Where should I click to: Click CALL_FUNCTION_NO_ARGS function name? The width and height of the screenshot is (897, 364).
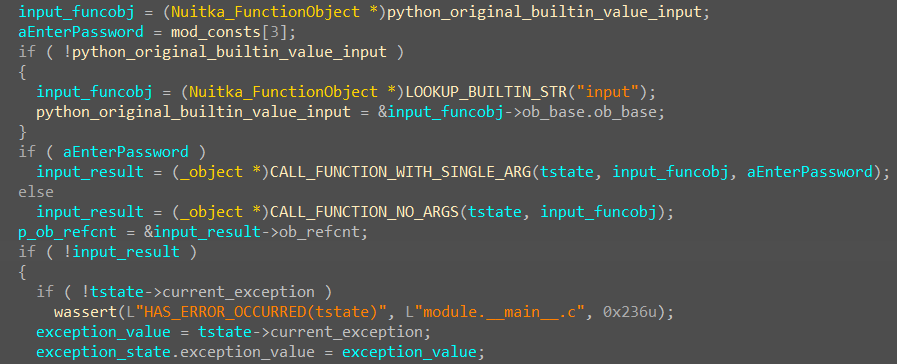(364, 212)
